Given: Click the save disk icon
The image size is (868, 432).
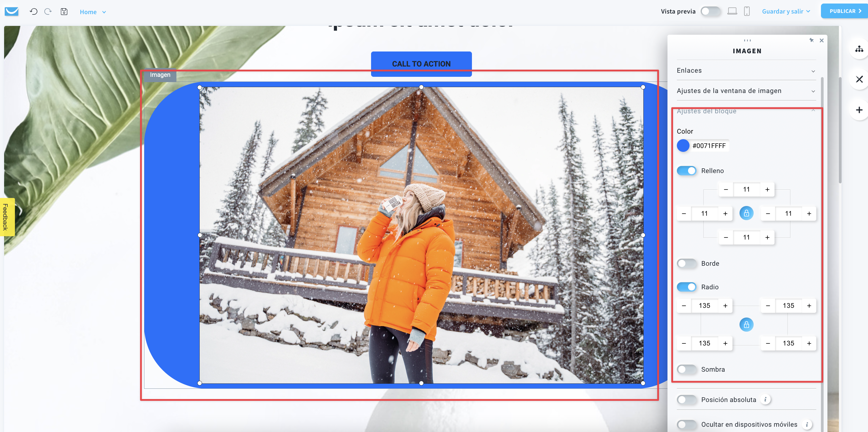Looking at the screenshot, I should click(x=64, y=11).
